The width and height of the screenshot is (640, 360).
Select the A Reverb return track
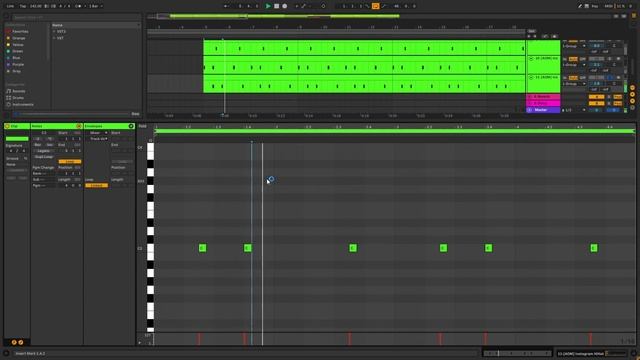[543, 97]
